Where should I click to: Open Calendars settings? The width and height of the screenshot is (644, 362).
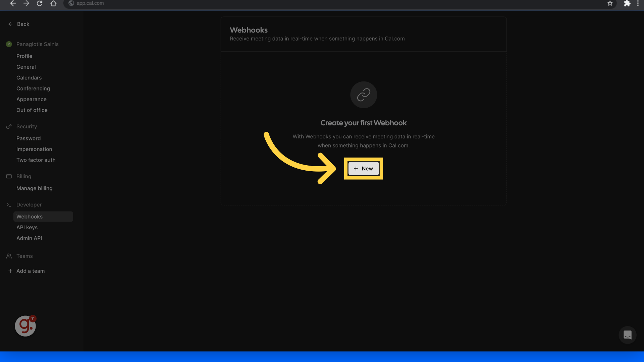(x=29, y=77)
